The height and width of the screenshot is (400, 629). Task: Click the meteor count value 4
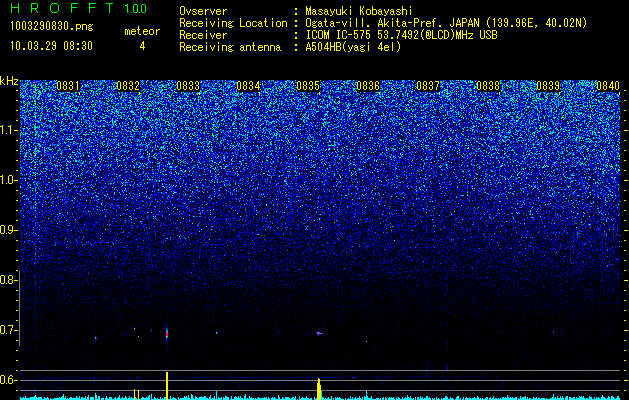click(x=142, y=46)
